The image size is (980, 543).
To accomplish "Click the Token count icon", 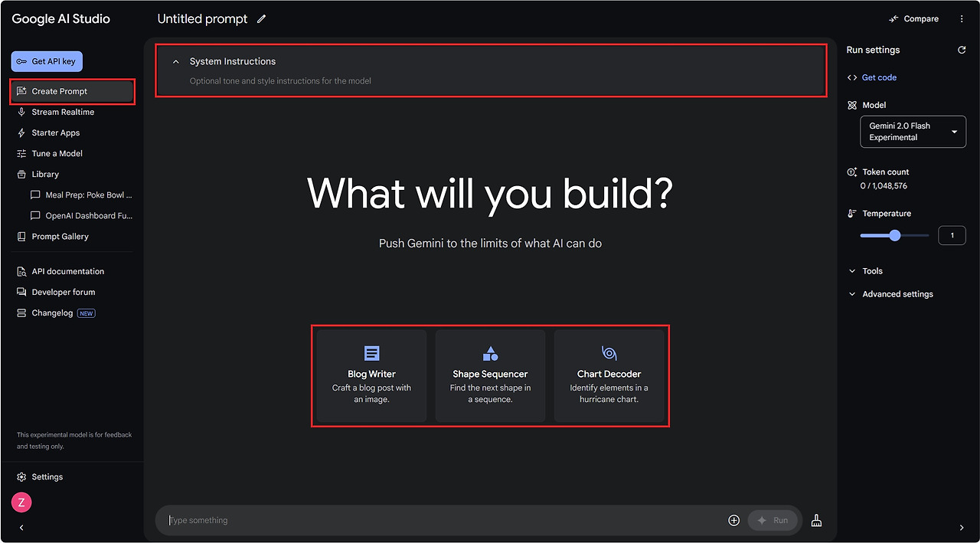I will pyautogui.click(x=852, y=172).
